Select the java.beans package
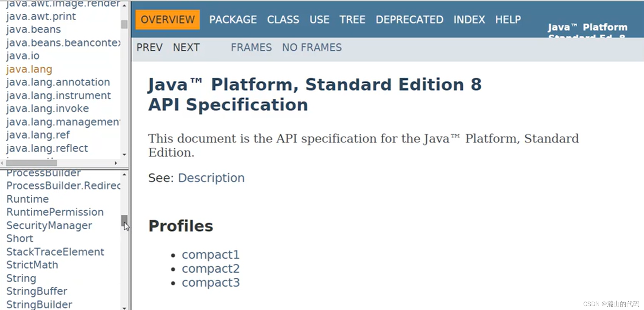Viewport: 644px width, 310px height. pyautogui.click(x=34, y=29)
